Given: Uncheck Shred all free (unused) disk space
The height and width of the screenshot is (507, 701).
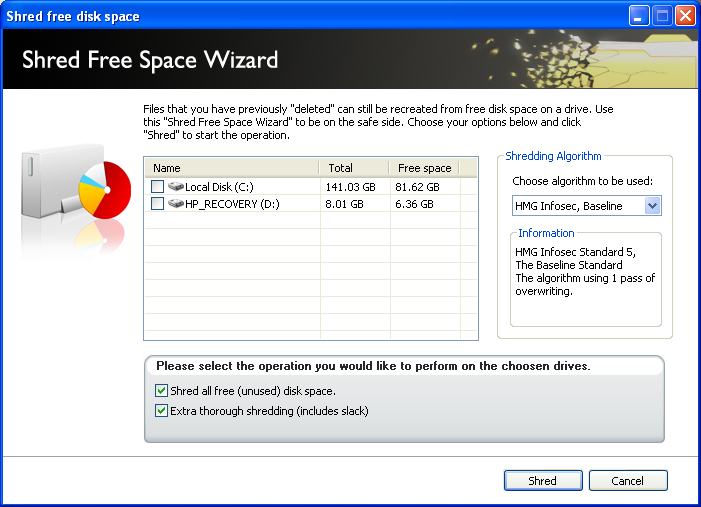Looking at the screenshot, I should tap(161, 391).
